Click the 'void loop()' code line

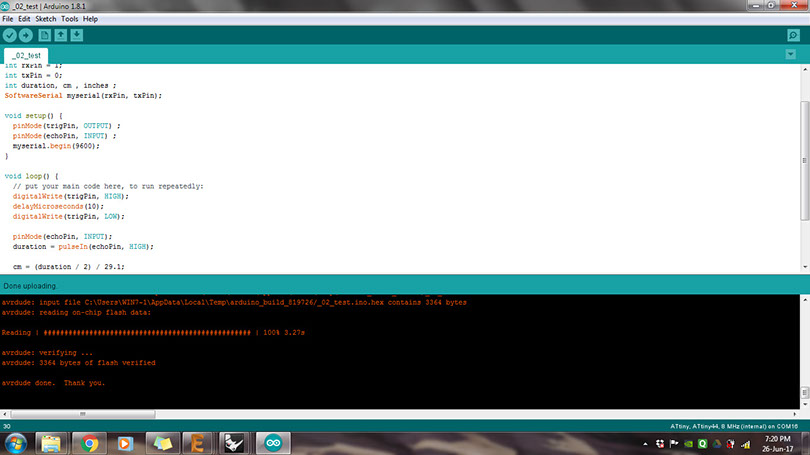[x=32, y=176]
